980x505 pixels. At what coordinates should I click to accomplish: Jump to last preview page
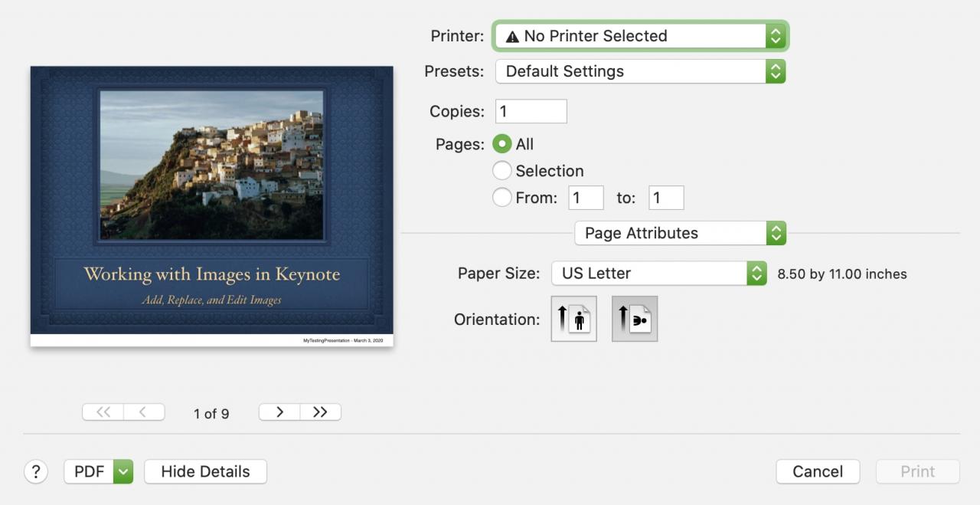320,412
